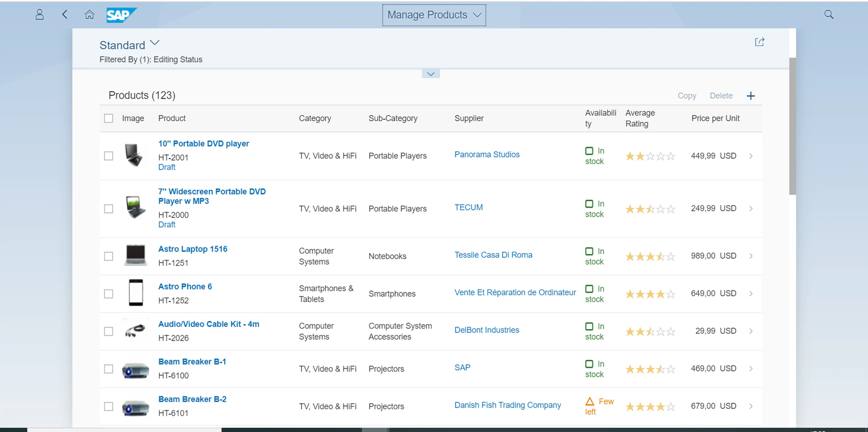Image resolution: width=868 pixels, height=432 pixels.
Task: Click the Category column header
Action: (315, 119)
